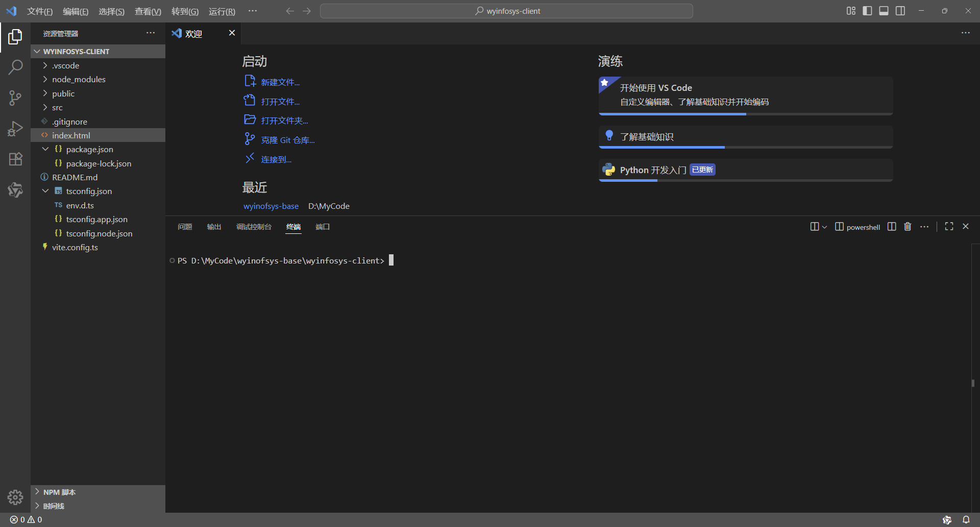Screen dimensions: 980x527
Task: Open tsconfig.node.json file
Action: (98, 233)
